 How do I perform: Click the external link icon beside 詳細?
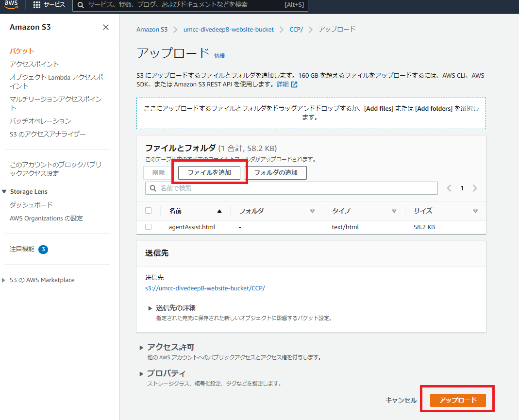click(294, 84)
